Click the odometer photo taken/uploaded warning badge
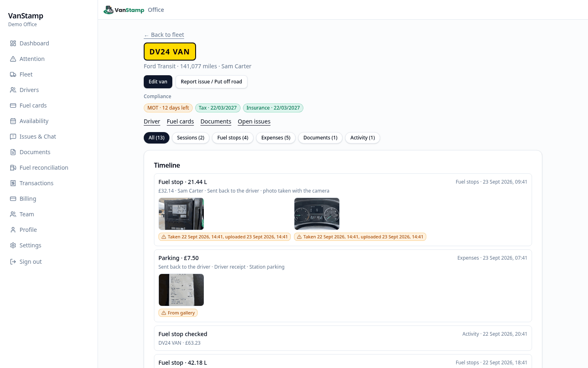Screen dimensions: 588x368 (360, 237)
